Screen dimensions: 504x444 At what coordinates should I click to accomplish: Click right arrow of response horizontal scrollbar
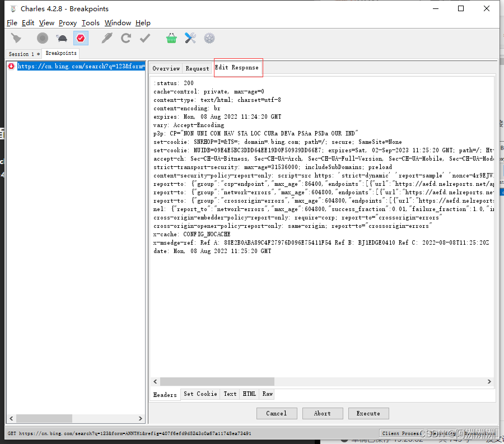point(489,381)
